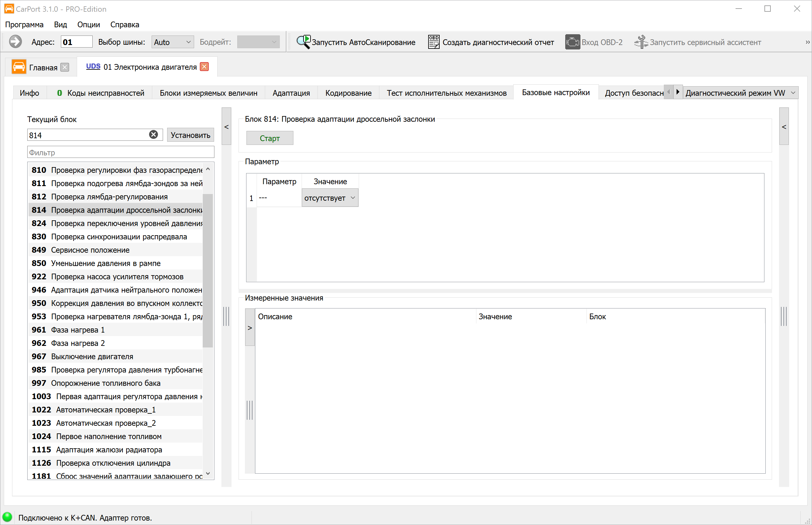
Task: Click Описание column header
Action: pos(366,316)
